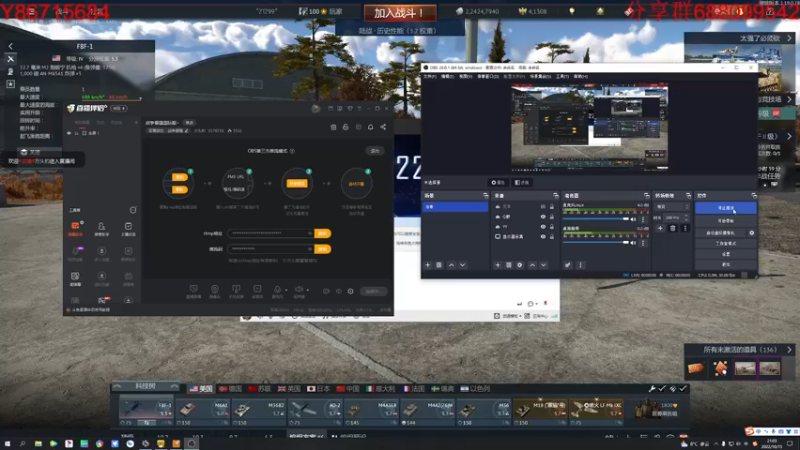Open 编辑 menu in OBS
The width and height of the screenshot is (800, 450).
pyautogui.click(x=447, y=77)
